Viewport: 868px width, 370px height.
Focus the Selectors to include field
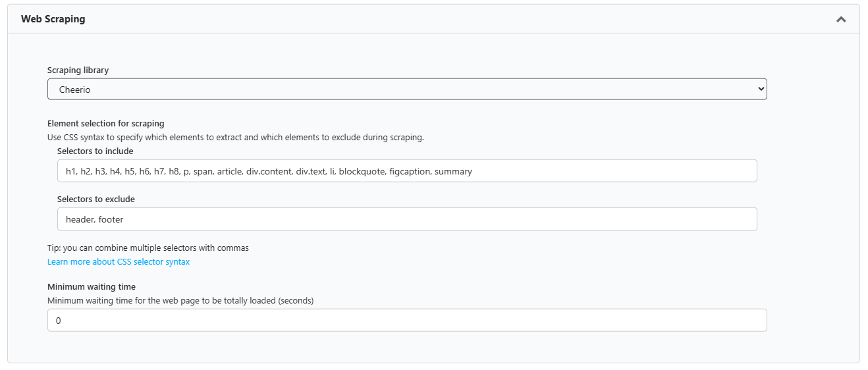[407, 171]
